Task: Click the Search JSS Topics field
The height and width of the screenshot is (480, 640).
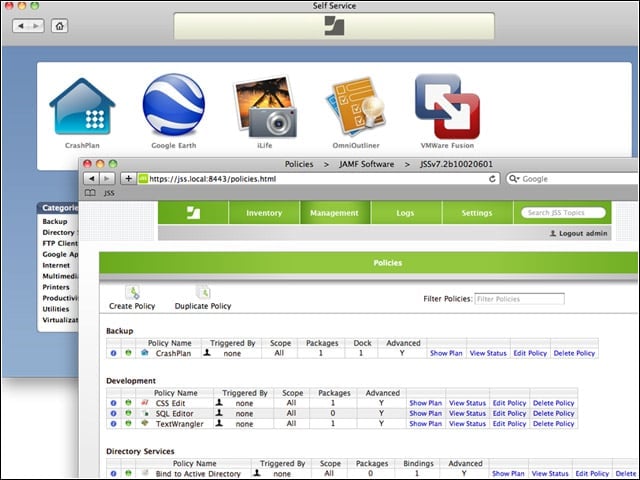Action: click(564, 213)
